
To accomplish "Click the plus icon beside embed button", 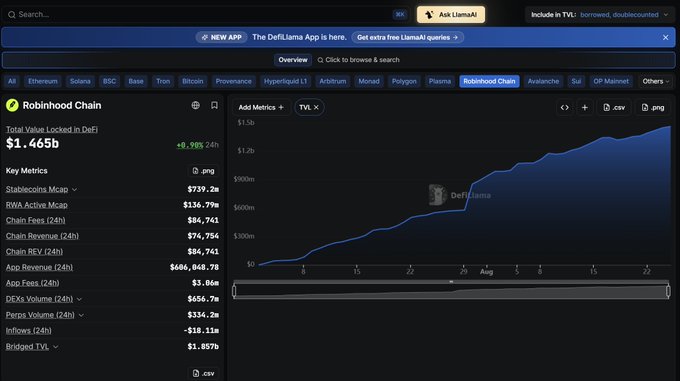I will [585, 107].
